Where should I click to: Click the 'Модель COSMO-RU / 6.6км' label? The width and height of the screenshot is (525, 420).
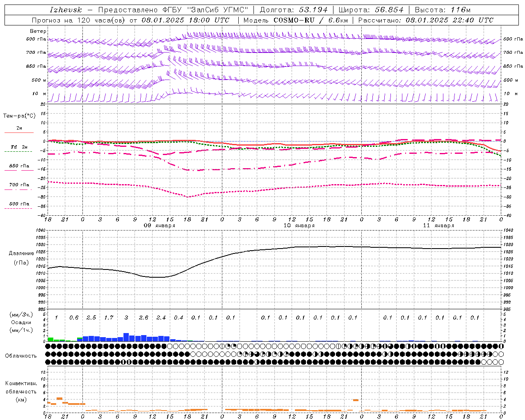coord(295,20)
